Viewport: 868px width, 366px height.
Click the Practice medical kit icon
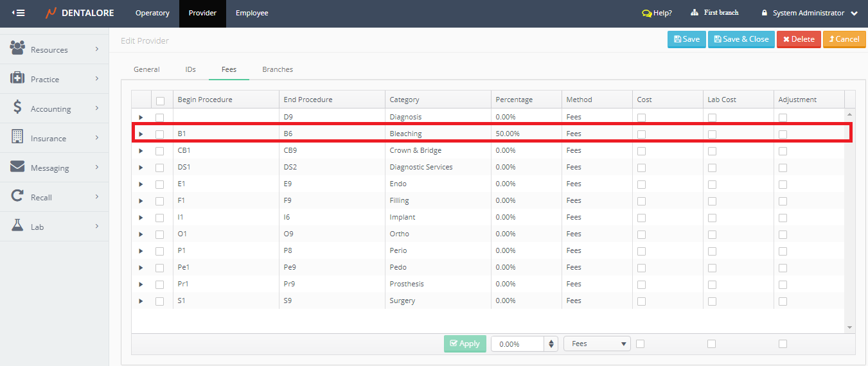click(17, 78)
